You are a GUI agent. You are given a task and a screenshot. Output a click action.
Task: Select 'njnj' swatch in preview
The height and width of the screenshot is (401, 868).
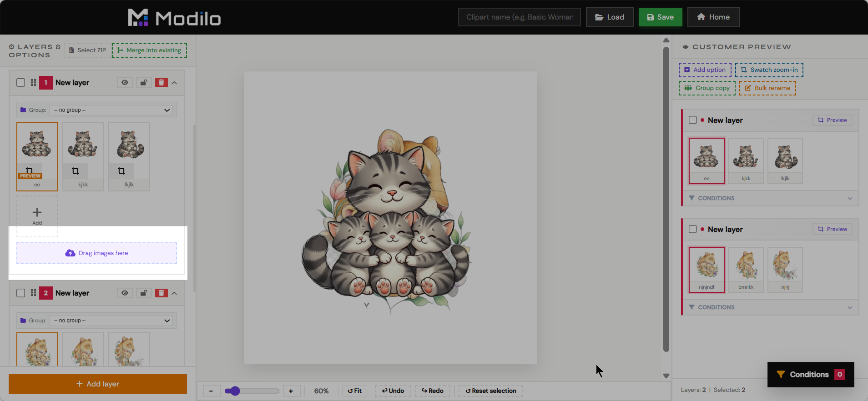785,270
